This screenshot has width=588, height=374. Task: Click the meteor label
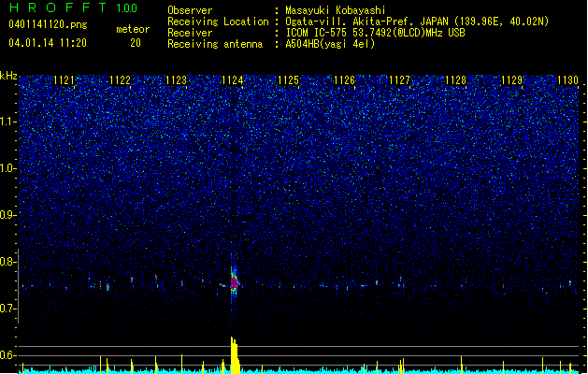coord(133,29)
